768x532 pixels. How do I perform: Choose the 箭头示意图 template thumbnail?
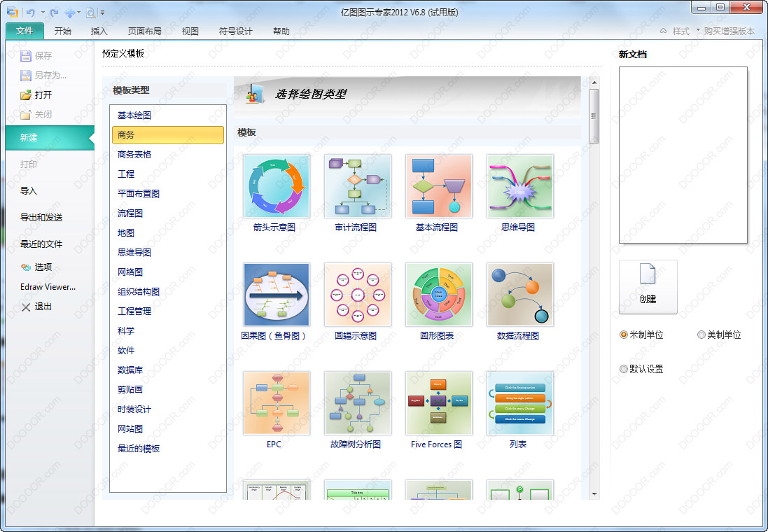[x=277, y=186]
